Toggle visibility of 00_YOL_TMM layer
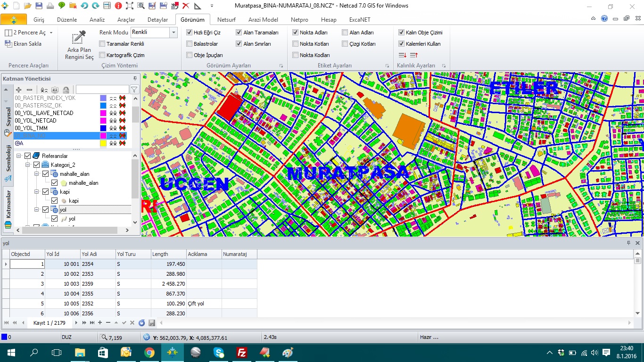The image size is (644, 362). pos(113,128)
